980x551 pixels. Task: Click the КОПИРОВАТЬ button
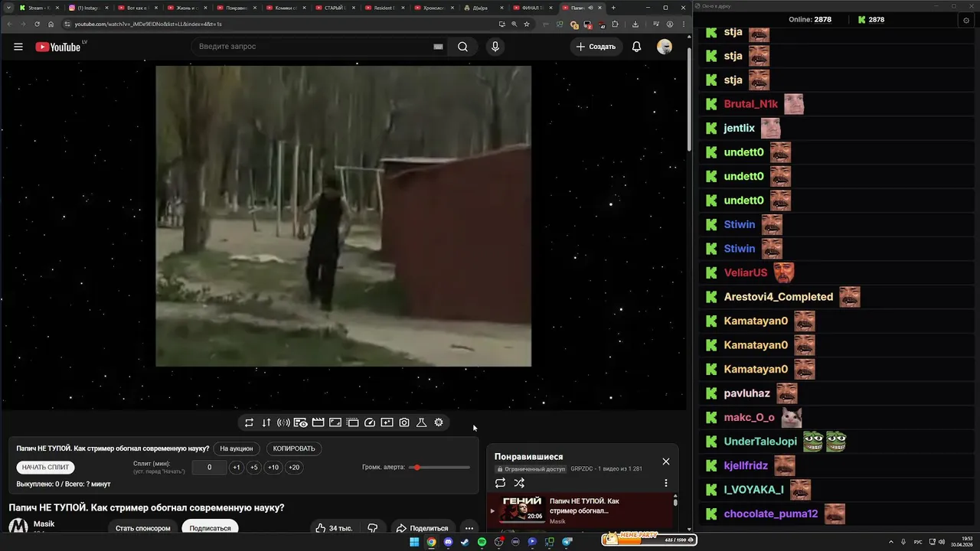click(294, 448)
